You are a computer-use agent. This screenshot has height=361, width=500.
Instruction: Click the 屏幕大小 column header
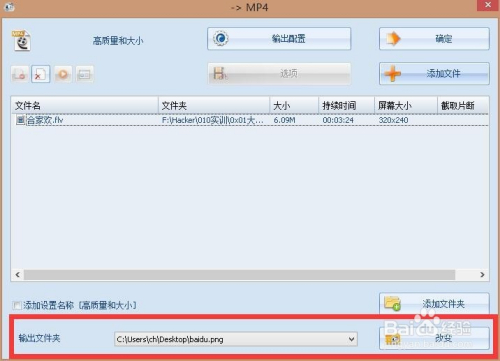(406, 106)
